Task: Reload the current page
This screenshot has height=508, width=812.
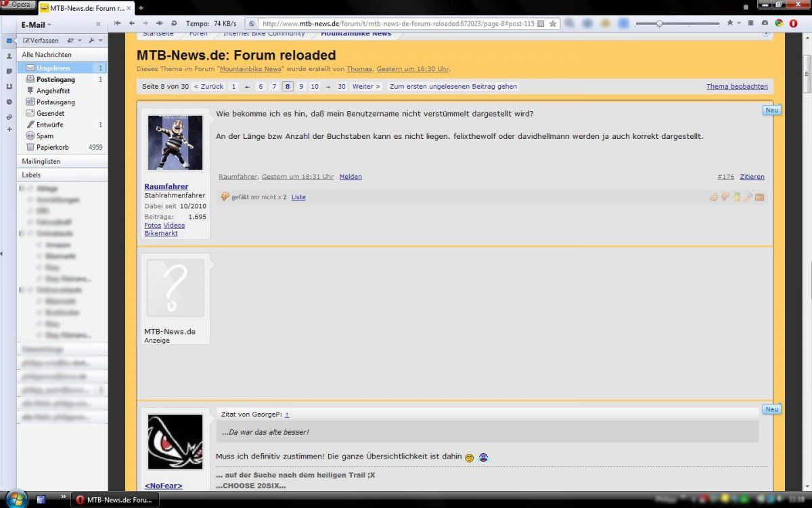Action: [x=174, y=23]
